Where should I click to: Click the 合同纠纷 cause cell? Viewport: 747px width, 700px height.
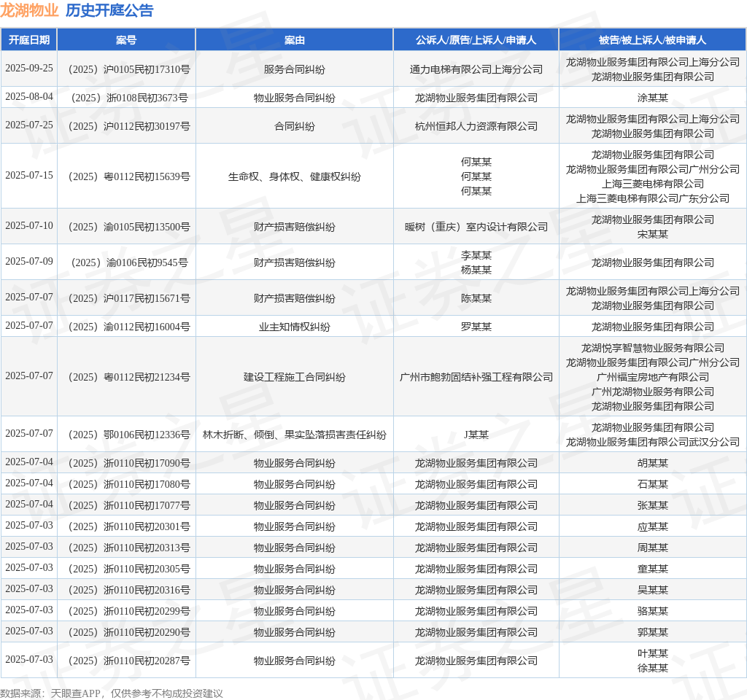(295, 127)
